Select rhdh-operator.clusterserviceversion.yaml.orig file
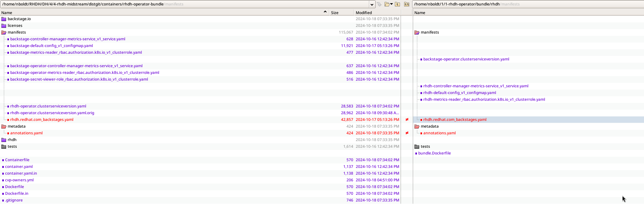644x205 pixels. (52, 113)
